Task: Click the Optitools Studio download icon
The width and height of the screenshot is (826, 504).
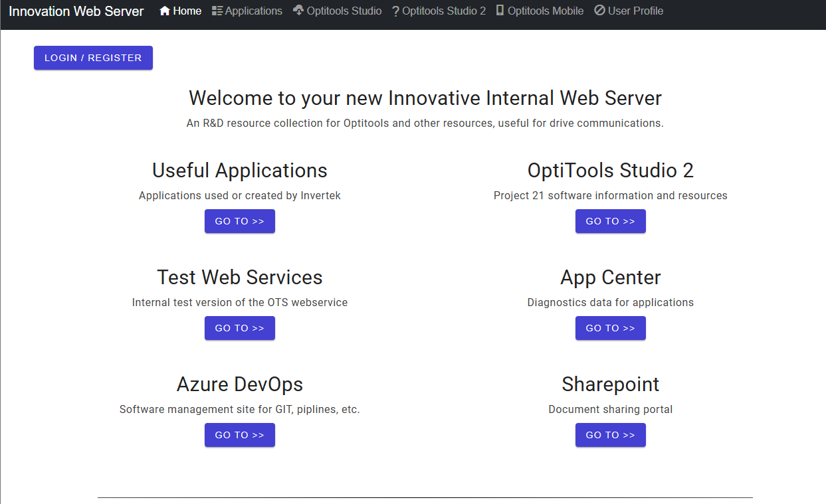Action: coord(298,11)
